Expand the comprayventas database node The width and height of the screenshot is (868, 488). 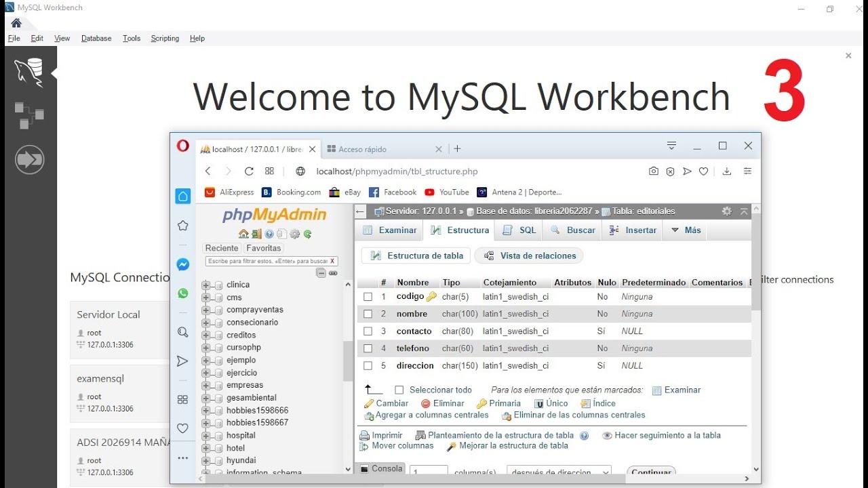point(205,310)
